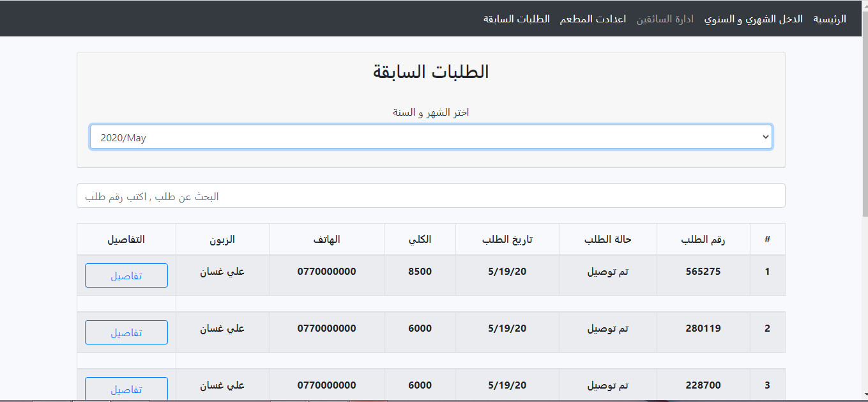Click customer name 'علي غسان' in second row
Viewport: 868px width, 402px height.
pos(222,328)
